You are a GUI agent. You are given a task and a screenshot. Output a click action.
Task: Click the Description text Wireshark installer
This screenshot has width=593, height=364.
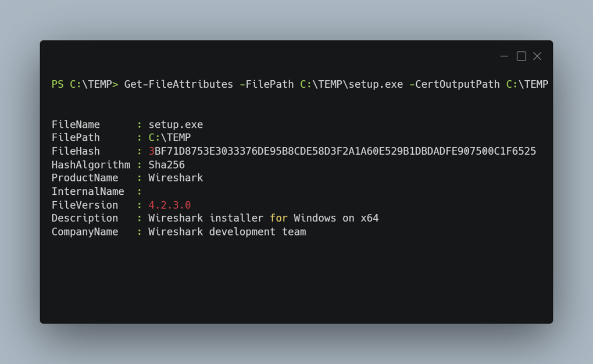(206, 218)
